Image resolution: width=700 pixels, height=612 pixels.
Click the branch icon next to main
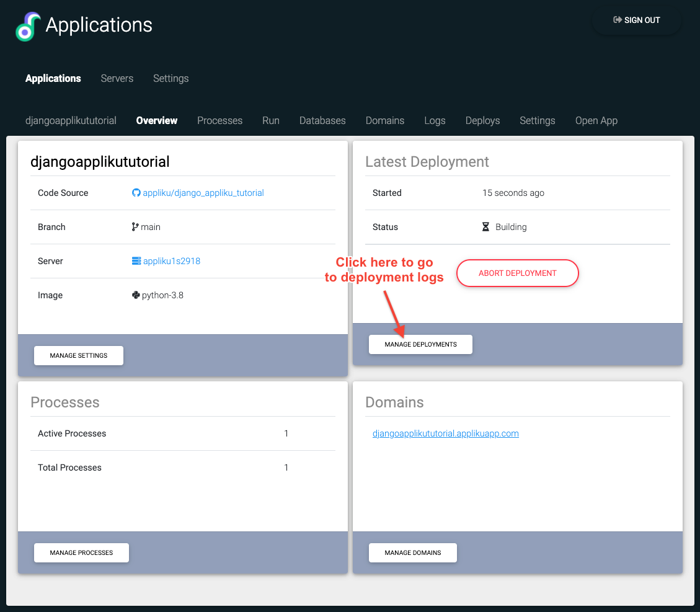(135, 227)
